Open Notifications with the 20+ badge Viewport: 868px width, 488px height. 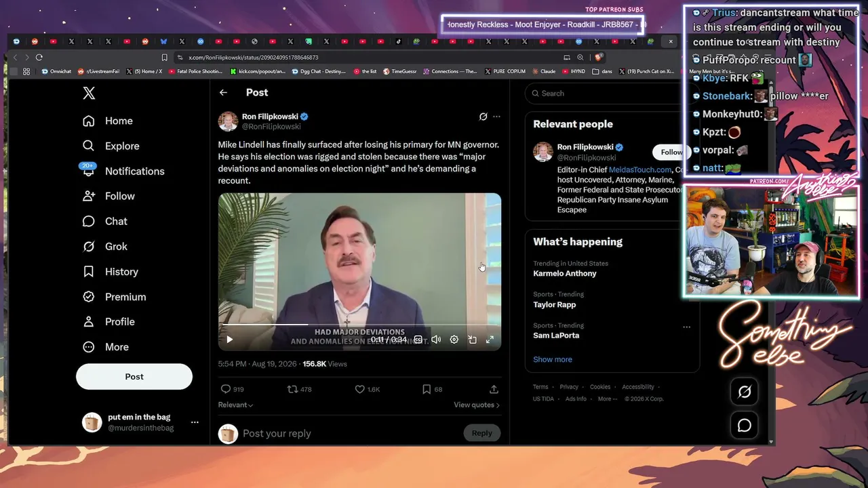[123, 171]
